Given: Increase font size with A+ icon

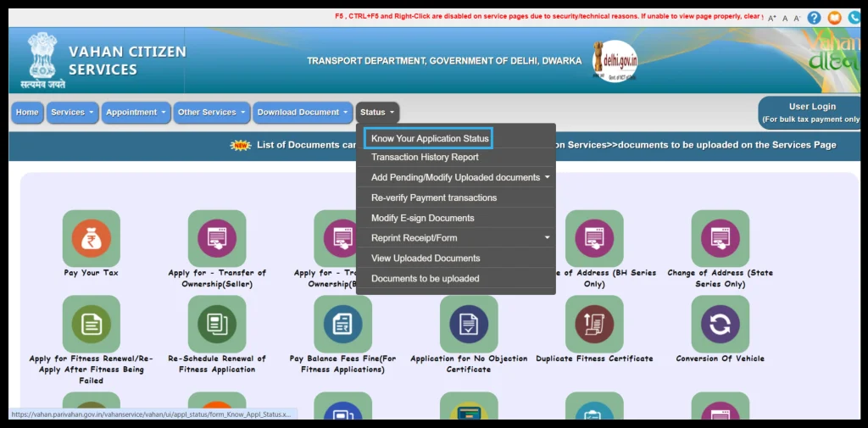Looking at the screenshot, I should coord(772,19).
